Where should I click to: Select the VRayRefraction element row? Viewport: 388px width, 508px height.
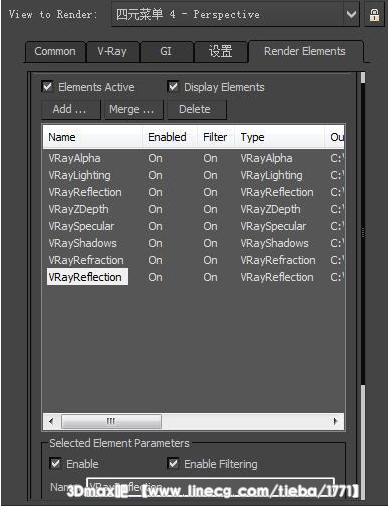(x=193, y=260)
